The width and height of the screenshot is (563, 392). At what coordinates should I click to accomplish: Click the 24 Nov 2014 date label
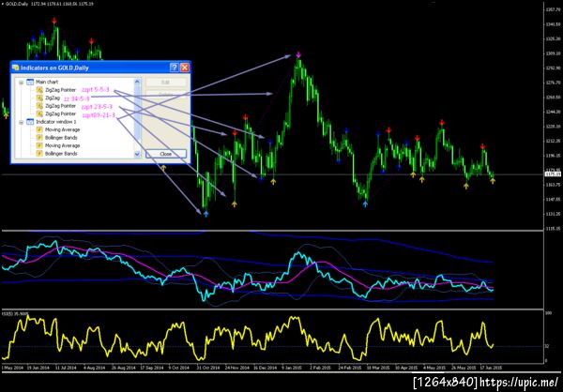237,369
